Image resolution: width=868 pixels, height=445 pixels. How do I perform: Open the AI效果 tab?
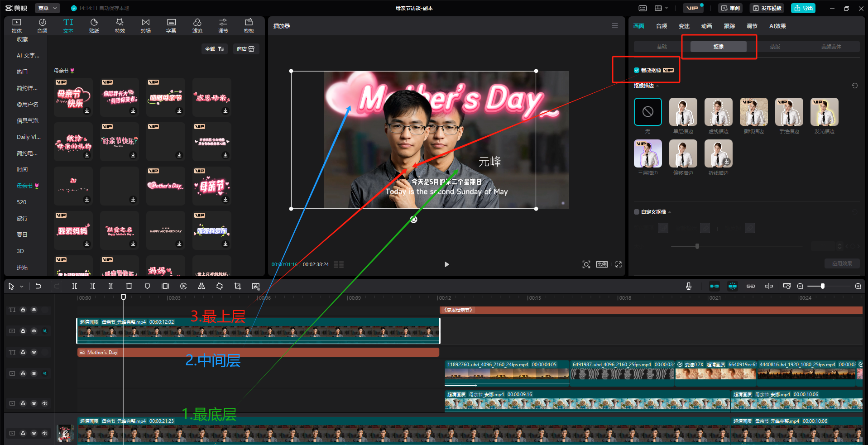tap(777, 26)
